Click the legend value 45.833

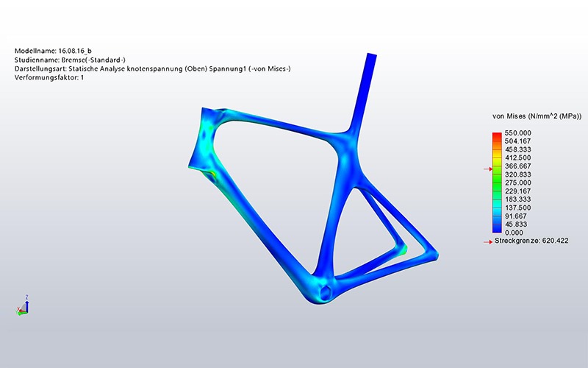[x=516, y=224]
